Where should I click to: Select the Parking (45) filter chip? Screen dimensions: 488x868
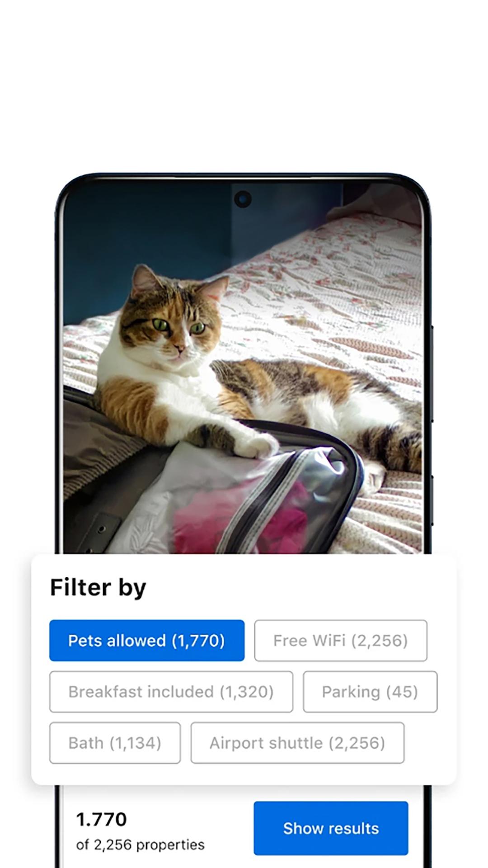pyautogui.click(x=370, y=691)
